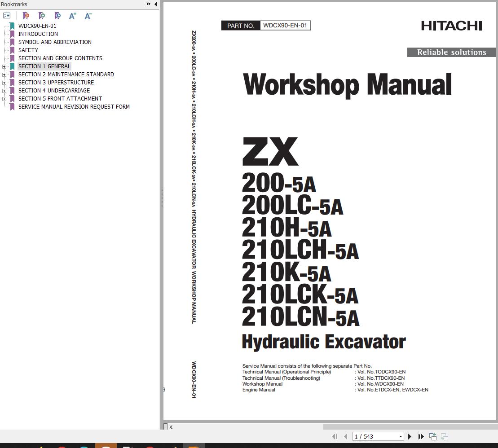Click the double-arrow expand panel icon
498x448 pixels.
[148, 4]
